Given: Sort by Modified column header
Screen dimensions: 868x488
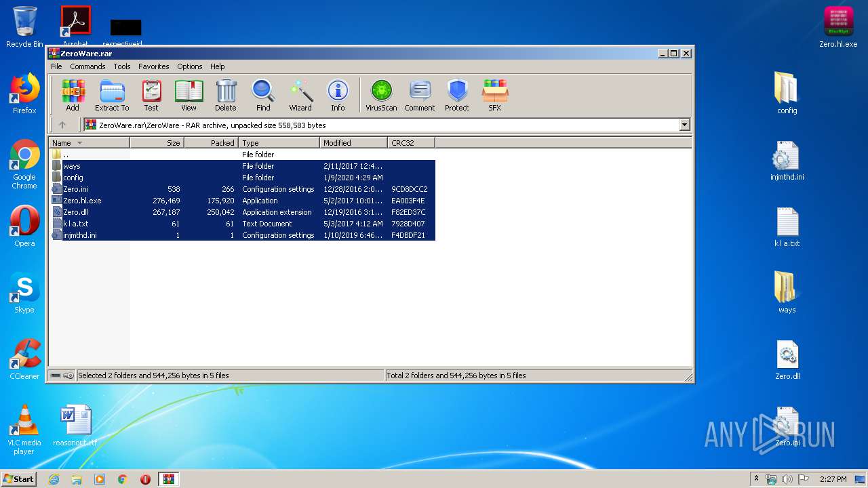Looking at the screenshot, I should tap(353, 143).
